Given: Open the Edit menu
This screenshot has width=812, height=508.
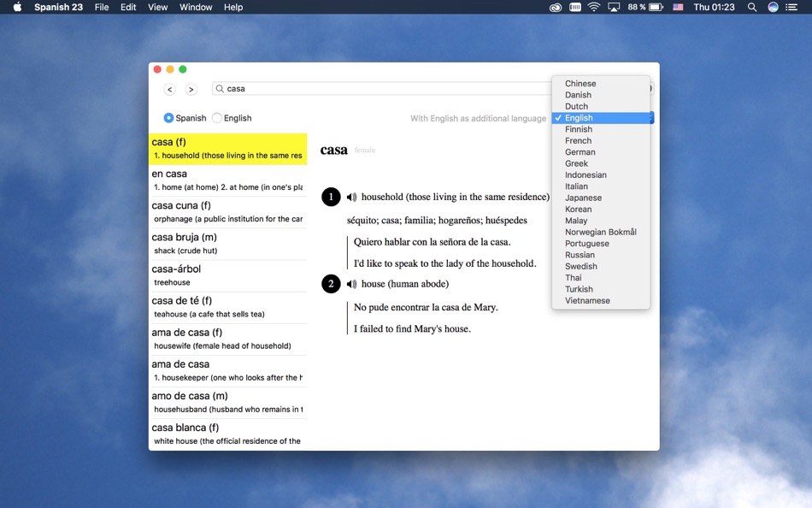Looking at the screenshot, I should click(x=128, y=7).
